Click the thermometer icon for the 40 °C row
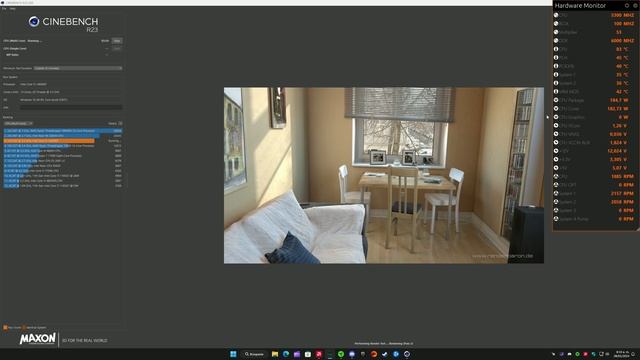 (556, 66)
